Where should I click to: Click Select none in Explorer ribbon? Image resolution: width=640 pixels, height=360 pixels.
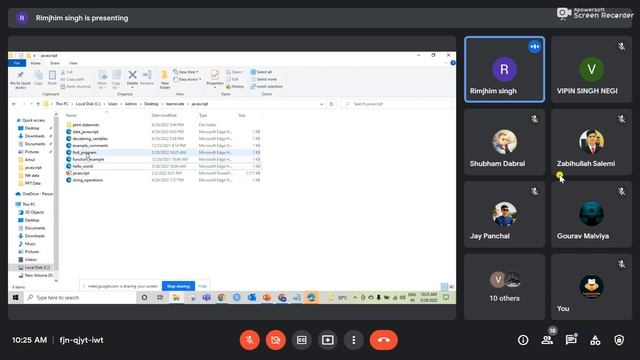pyautogui.click(x=264, y=79)
